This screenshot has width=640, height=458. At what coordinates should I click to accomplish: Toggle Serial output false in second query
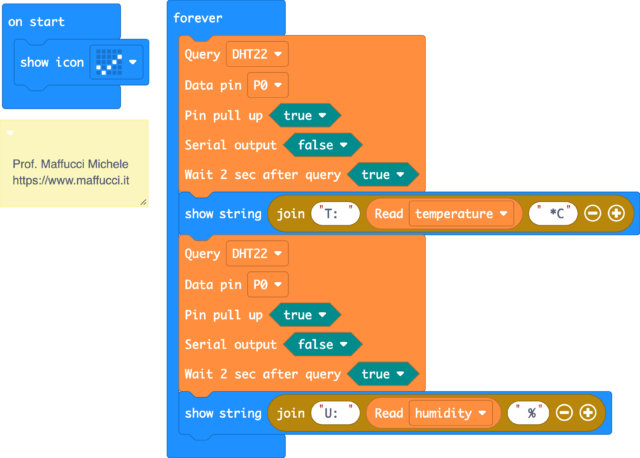tap(322, 344)
